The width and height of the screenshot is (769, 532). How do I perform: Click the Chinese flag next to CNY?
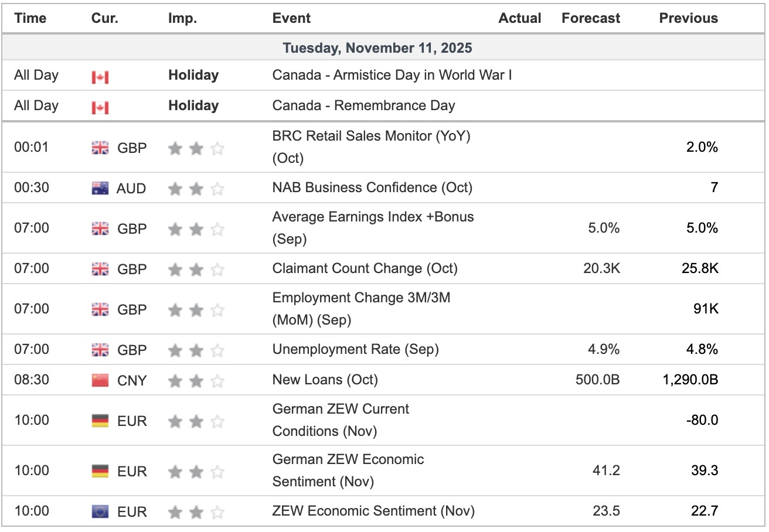[100, 380]
